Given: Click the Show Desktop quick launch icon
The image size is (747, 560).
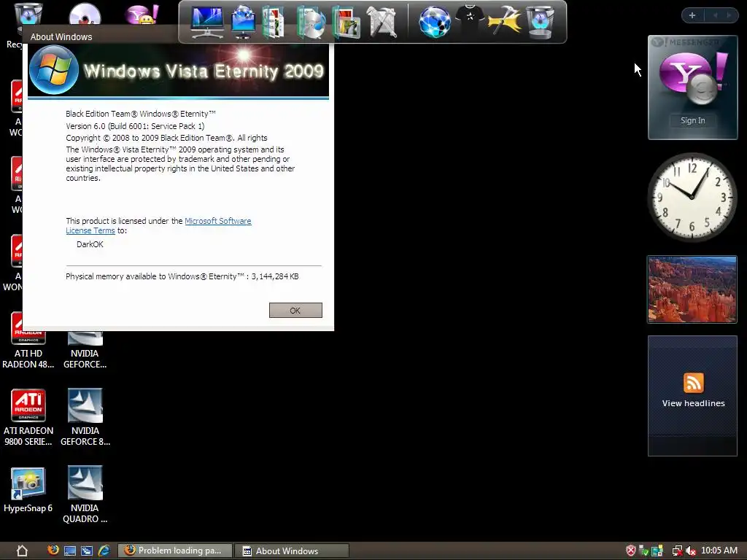Looking at the screenshot, I should [69, 551].
